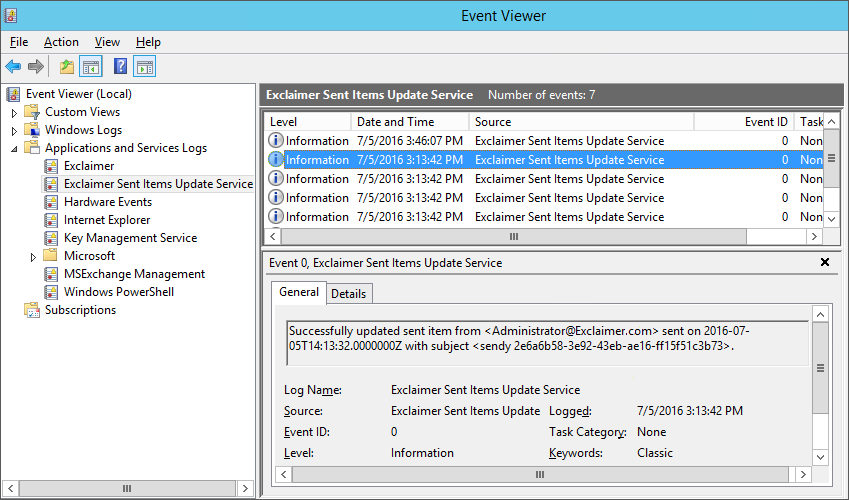
Task: Click the Custom Views folder icon
Action: [32, 112]
